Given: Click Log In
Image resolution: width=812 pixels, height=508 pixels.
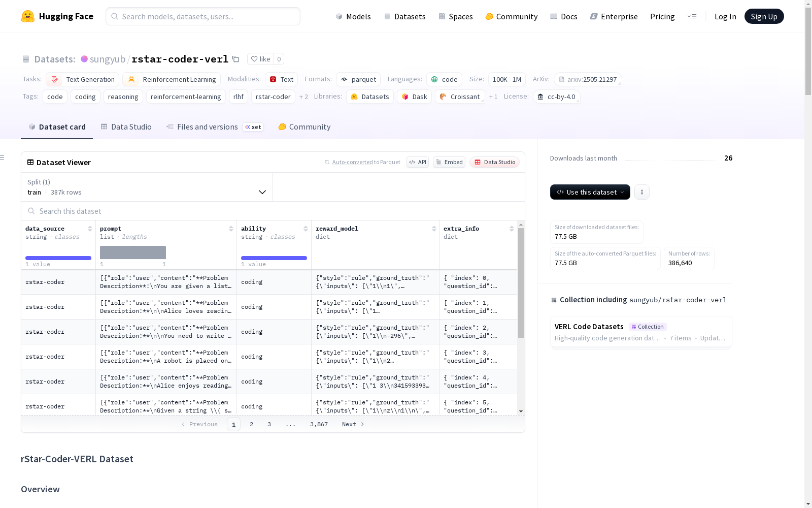Looking at the screenshot, I should pyautogui.click(x=725, y=16).
